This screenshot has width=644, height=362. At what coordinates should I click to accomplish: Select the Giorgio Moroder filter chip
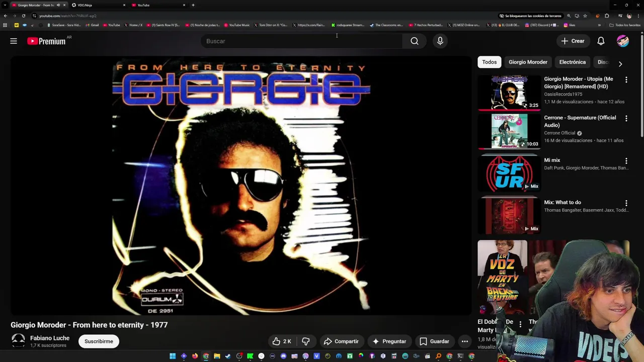pyautogui.click(x=528, y=62)
